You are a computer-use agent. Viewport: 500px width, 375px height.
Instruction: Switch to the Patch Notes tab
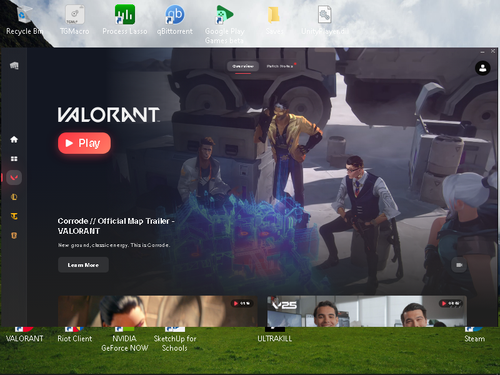point(280,66)
